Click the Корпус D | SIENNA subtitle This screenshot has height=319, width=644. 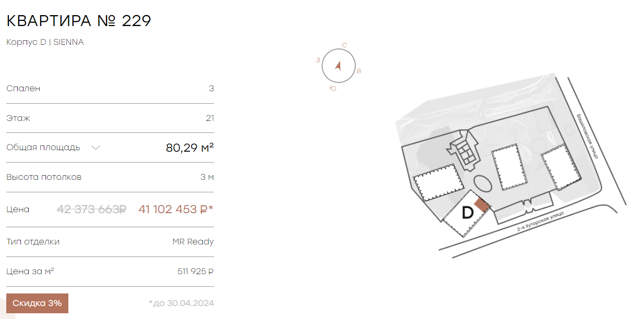(x=45, y=42)
